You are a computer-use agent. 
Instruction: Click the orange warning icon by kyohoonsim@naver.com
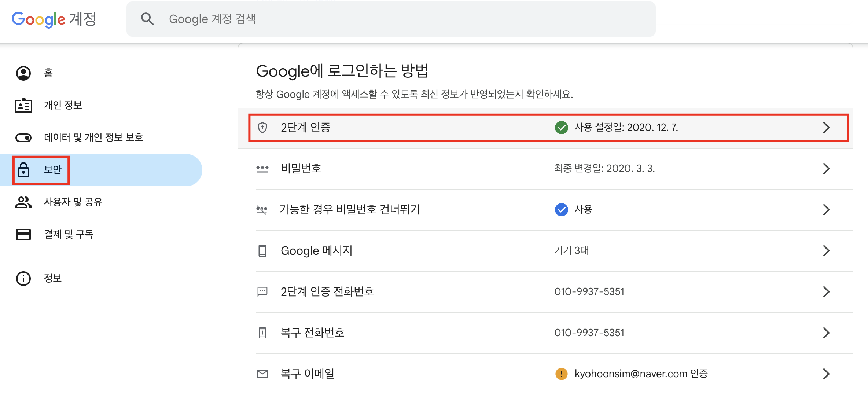point(561,374)
